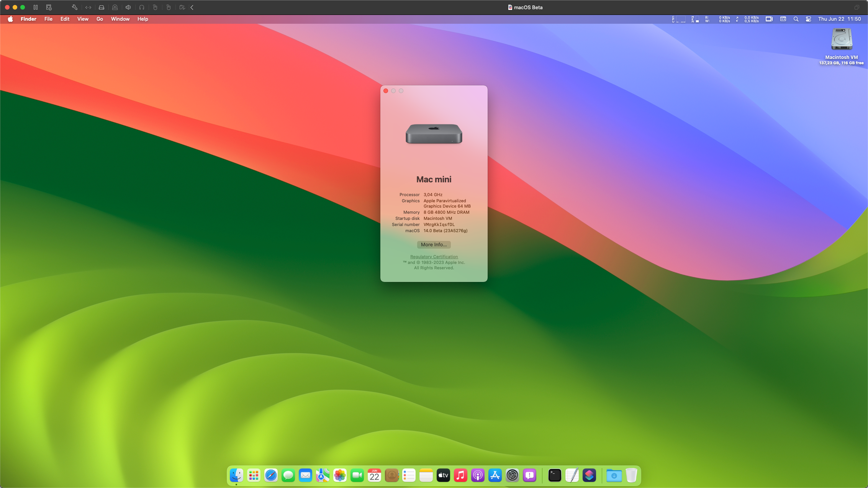Open the Help menu
Screen dimensions: 868x488
pyautogui.click(x=143, y=19)
